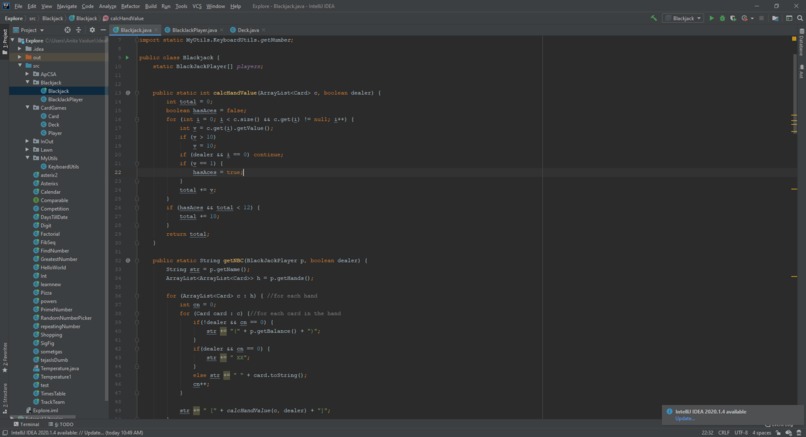Click 4 spaces indent setting in status bar
Viewport: 806px width, 437px height.
[762, 433]
